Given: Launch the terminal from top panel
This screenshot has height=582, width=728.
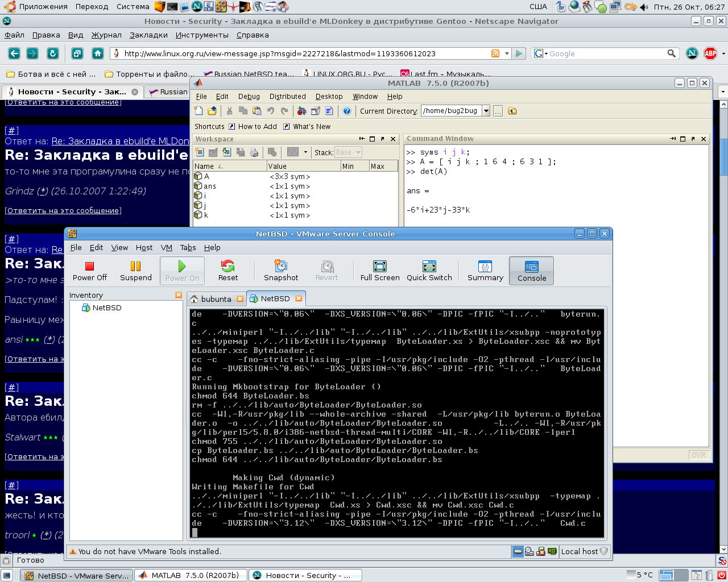Looking at the screenshot, I should (172, 7).
